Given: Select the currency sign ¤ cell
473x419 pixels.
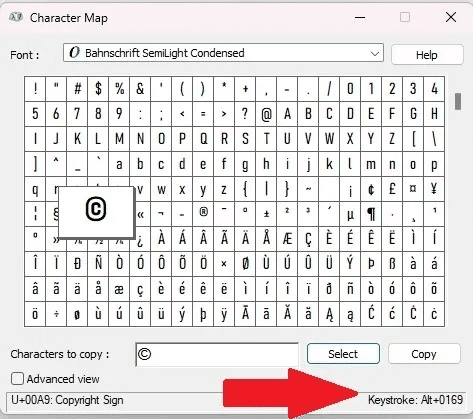Looking at the screenshot, I should point(413,189).
